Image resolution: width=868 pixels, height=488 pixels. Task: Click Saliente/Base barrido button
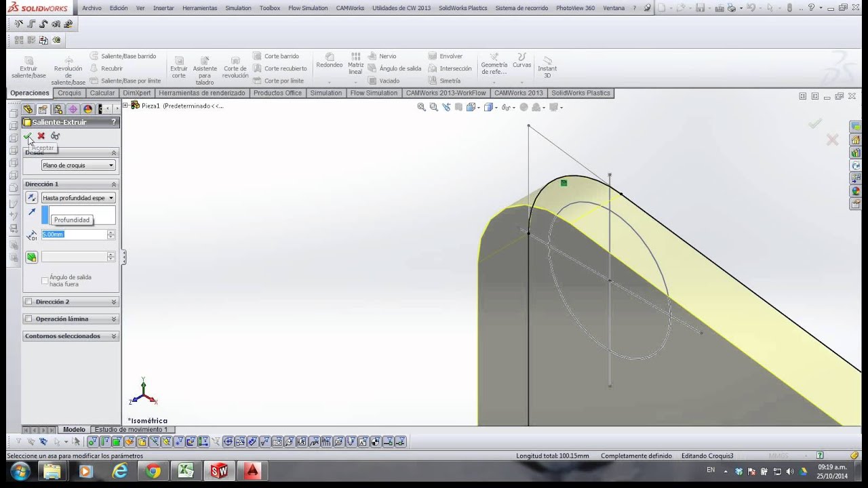click(123, 56)
